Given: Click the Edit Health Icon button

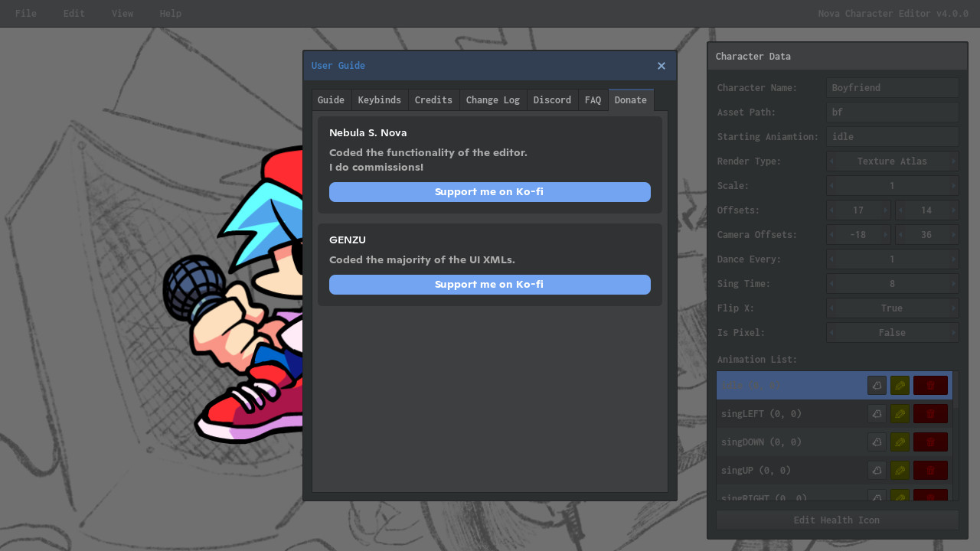Looking at the screenshot, I should pyautogui.click(x=838, y=520).
